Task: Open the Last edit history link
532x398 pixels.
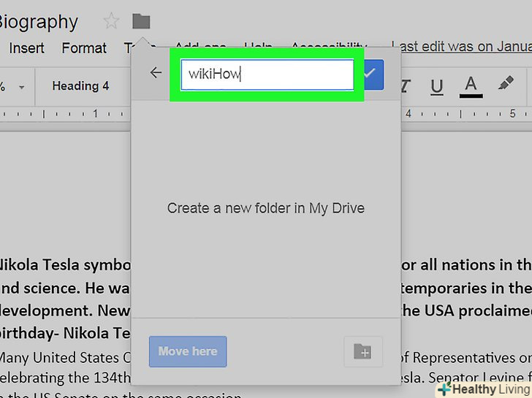Action: 461,47
